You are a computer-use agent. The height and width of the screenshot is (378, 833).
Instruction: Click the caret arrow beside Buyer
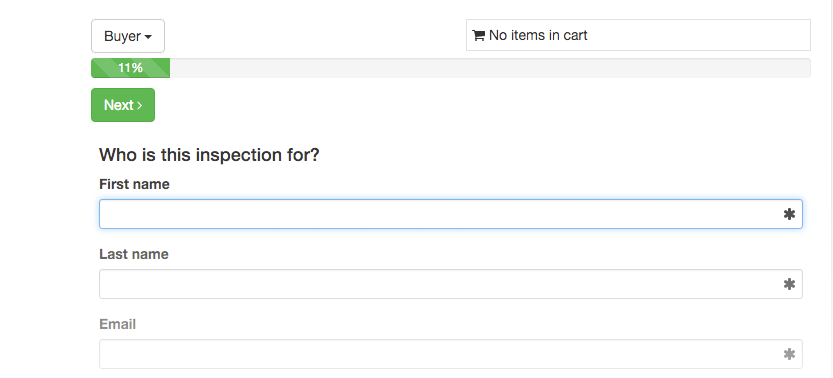click(148, 37)
